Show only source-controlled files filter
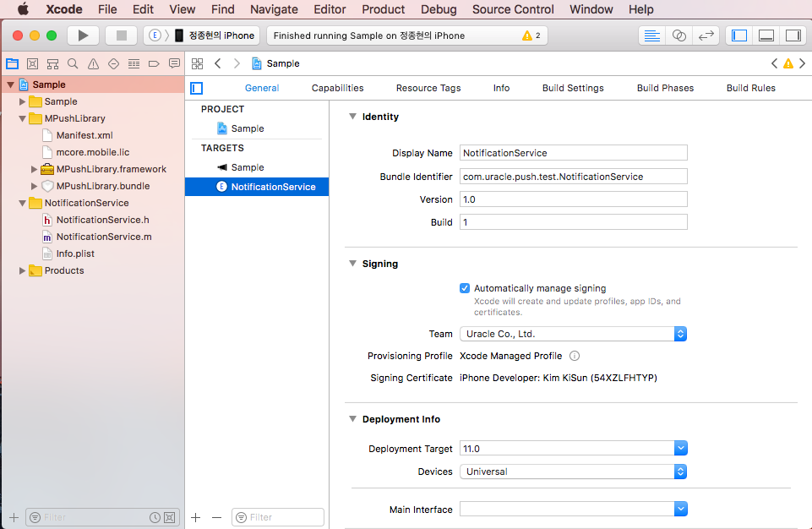The height and width of the screenshot is (529, 812). click(169, 517)
